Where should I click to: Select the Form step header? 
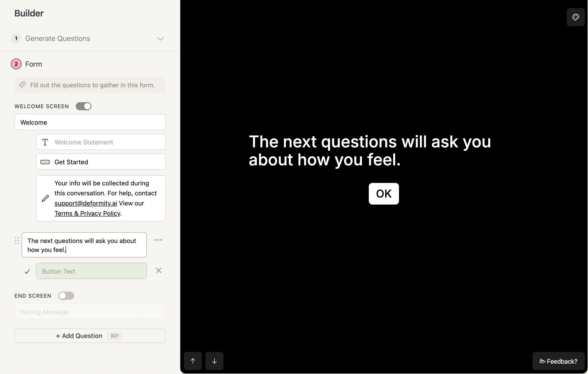click(34, 64)
